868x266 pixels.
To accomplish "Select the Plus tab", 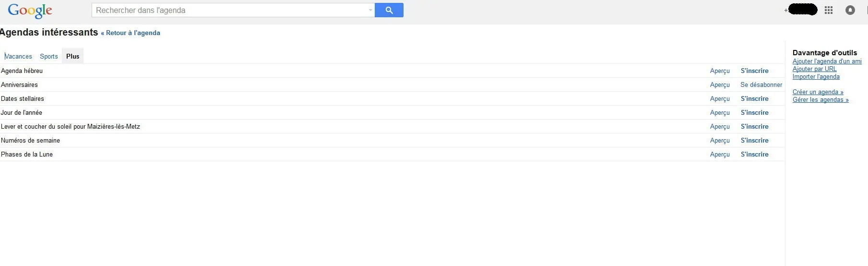I will tap(73, 56).
